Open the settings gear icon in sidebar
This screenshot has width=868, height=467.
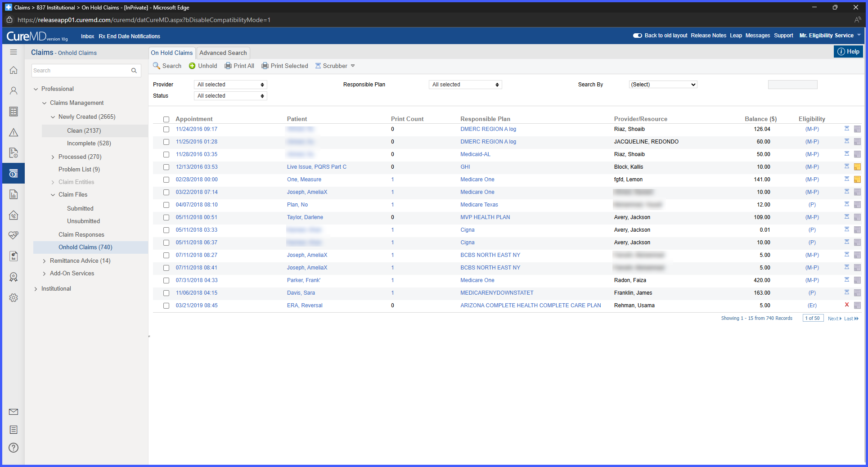(x=13, y=298)
